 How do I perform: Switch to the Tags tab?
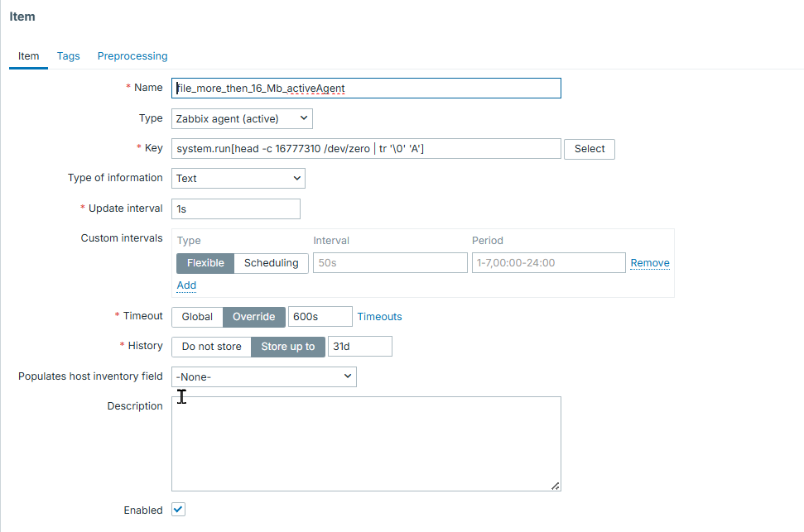click(x=68, y=56)
